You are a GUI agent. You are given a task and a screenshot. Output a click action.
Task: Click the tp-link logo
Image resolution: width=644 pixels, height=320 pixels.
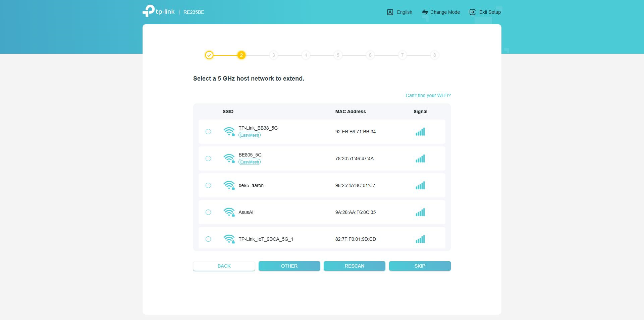[x=158, y=11]
